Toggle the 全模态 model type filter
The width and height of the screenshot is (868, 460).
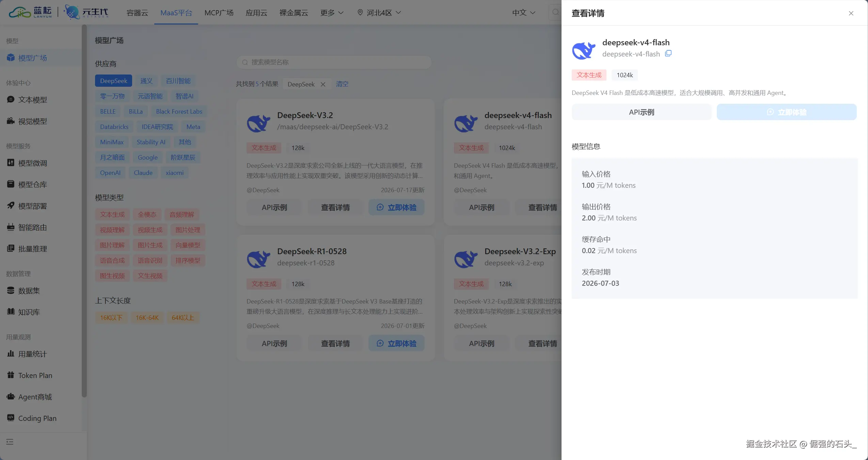[x=147, y=214]
